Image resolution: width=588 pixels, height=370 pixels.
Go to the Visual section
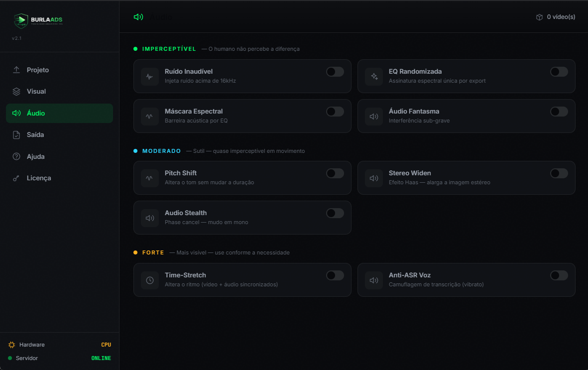coord(59,92)
